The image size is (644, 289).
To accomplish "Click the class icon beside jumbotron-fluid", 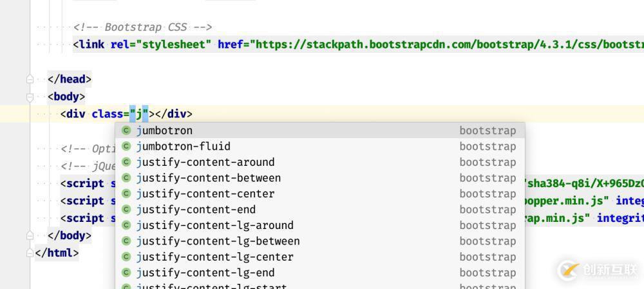I will pos(126,146).
